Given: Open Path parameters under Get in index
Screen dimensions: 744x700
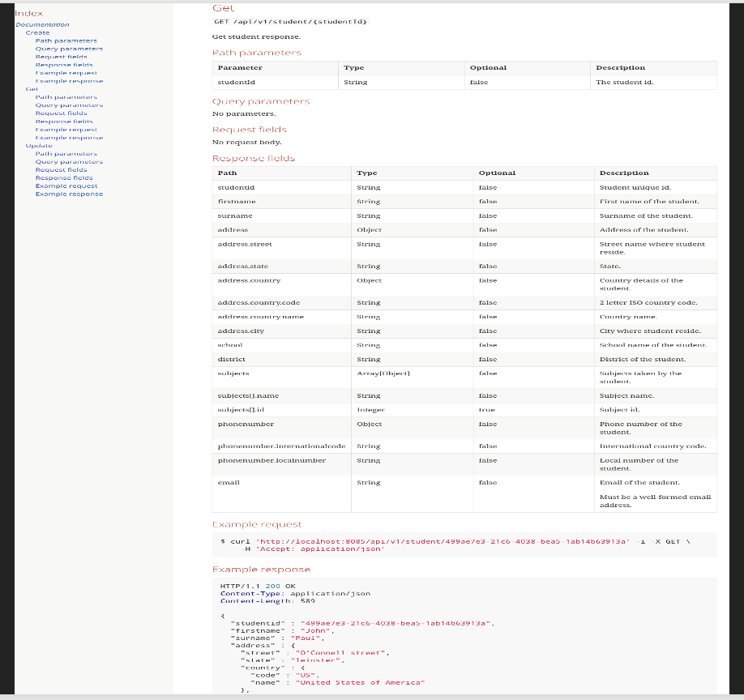Looking at the screenshot, I should point(66,97).
